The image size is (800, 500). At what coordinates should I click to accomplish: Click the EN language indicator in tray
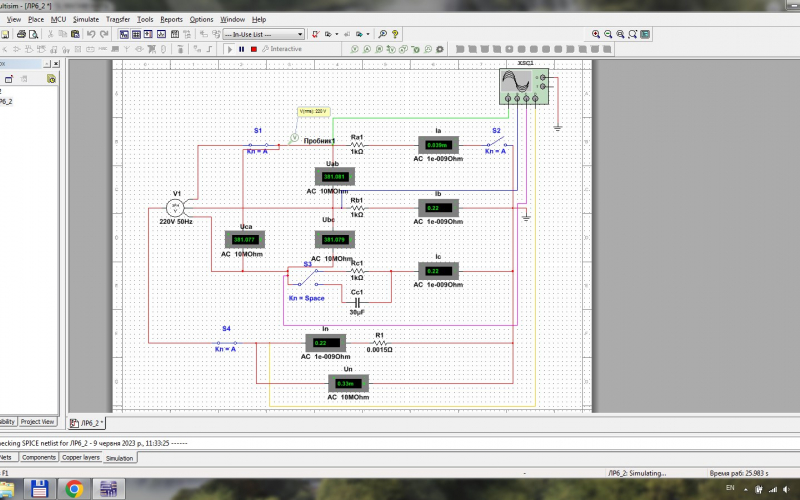tap(730, 488)
